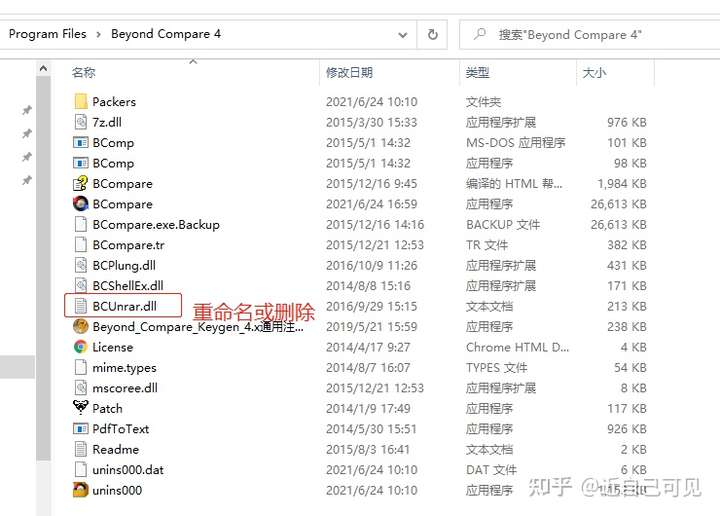Viewport: 720px width, 516px height.
Task: Select the unins000.dat file icon
Action: pyautogui.click(x=80, y=469)
